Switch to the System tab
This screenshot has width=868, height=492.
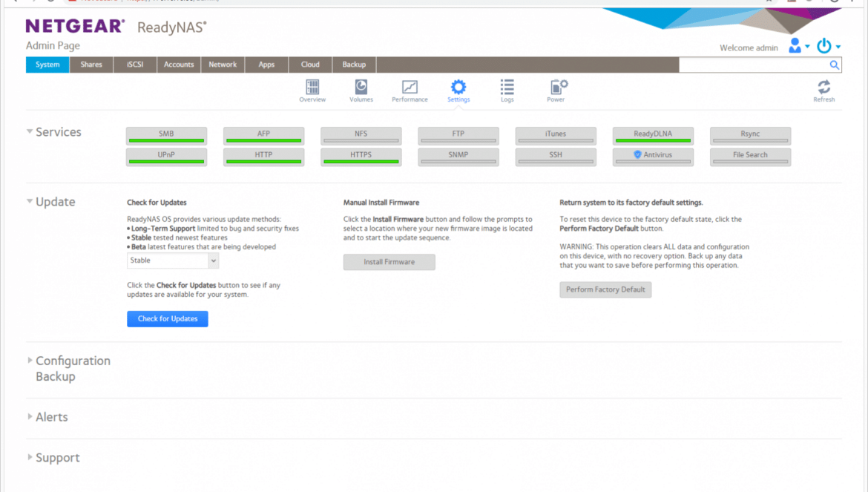(x=47, y=65)
